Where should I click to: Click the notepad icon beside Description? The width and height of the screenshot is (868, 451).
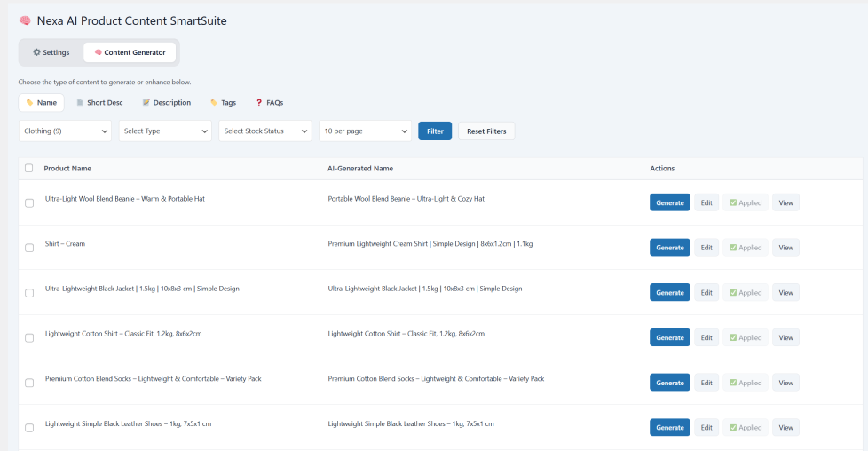click(146, 102)
